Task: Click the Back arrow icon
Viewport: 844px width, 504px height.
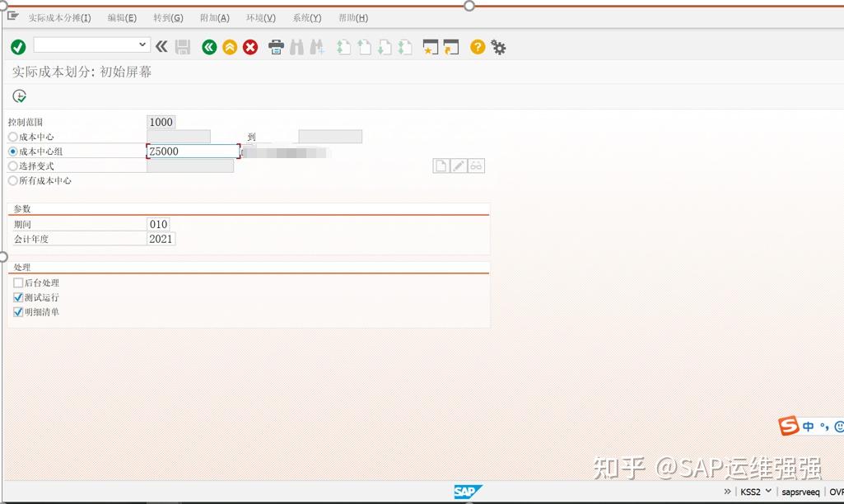Action: click(x=208, y=47)
